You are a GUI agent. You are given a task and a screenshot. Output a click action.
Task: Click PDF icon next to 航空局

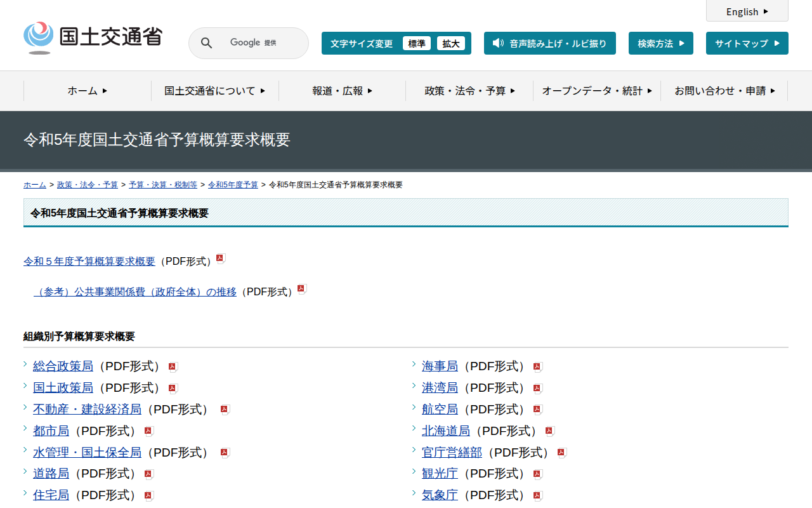(x=537, y=410)
